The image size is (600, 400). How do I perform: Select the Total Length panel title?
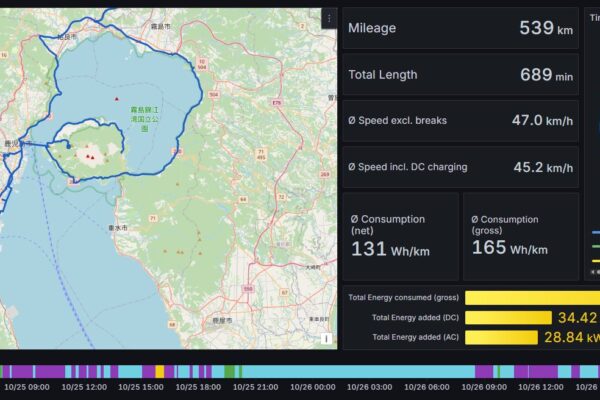[383, 75]
